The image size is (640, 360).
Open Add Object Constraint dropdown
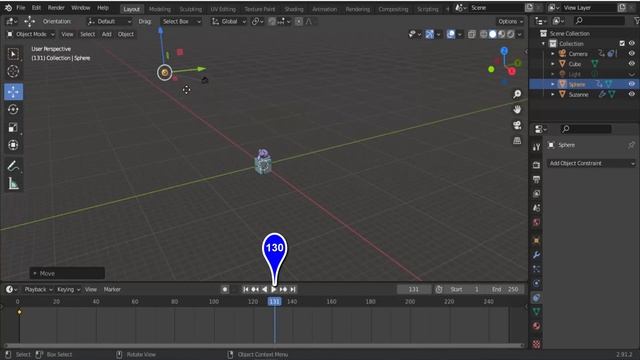591,163
